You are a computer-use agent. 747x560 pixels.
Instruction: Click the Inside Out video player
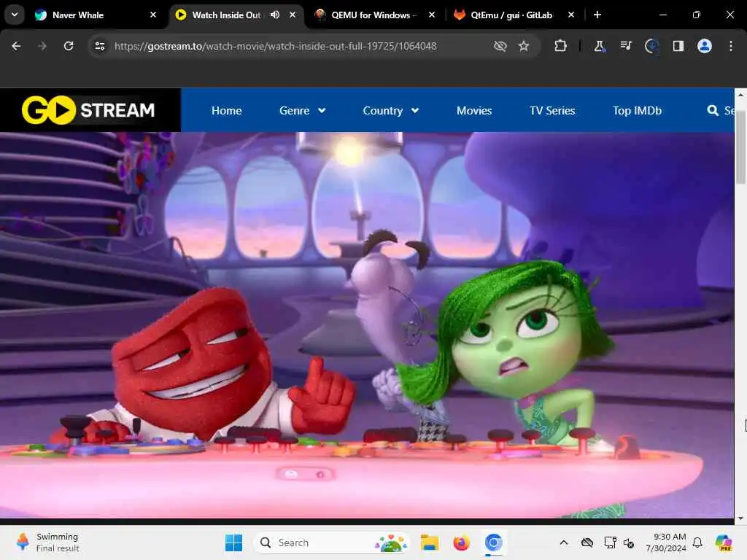pyautogui.click(x=367, y=324)
